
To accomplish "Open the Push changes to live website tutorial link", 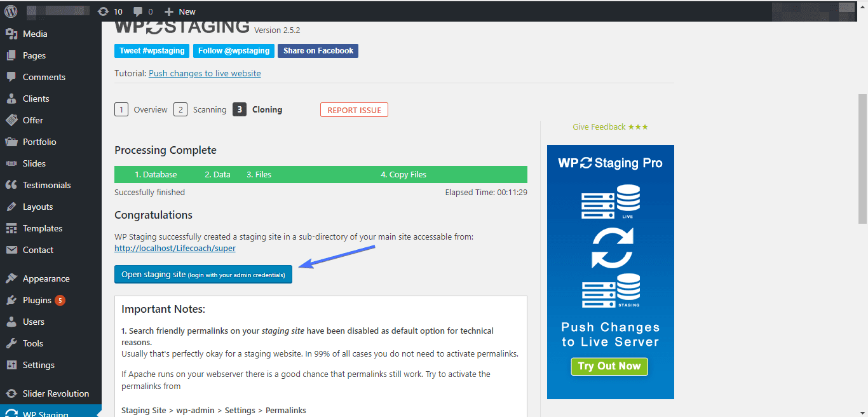I will coord(205,73).
